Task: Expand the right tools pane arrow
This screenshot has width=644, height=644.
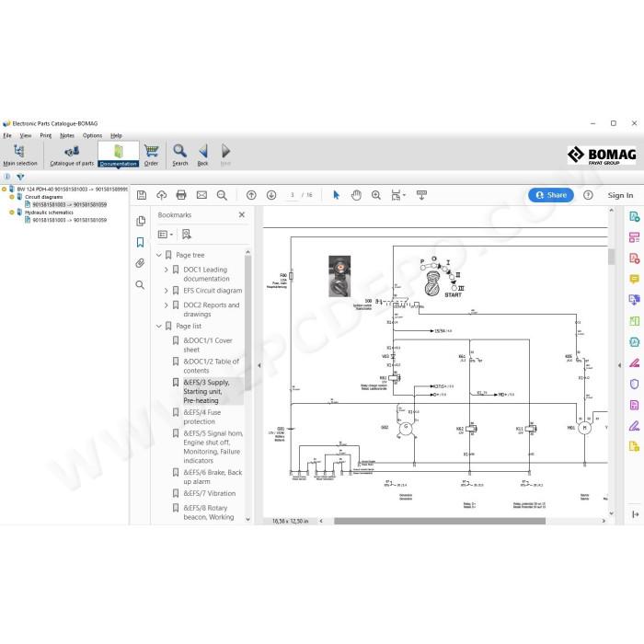Action: 635,514
